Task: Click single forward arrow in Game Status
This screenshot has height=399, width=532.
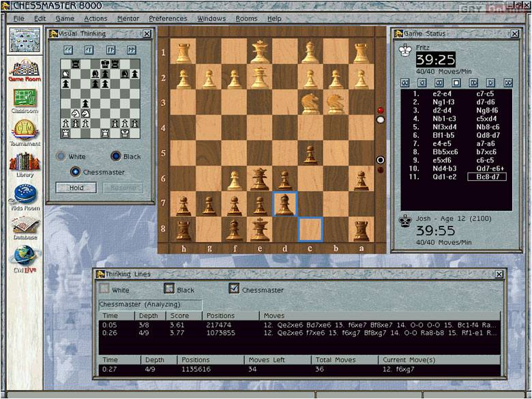Action: (490, 83)
